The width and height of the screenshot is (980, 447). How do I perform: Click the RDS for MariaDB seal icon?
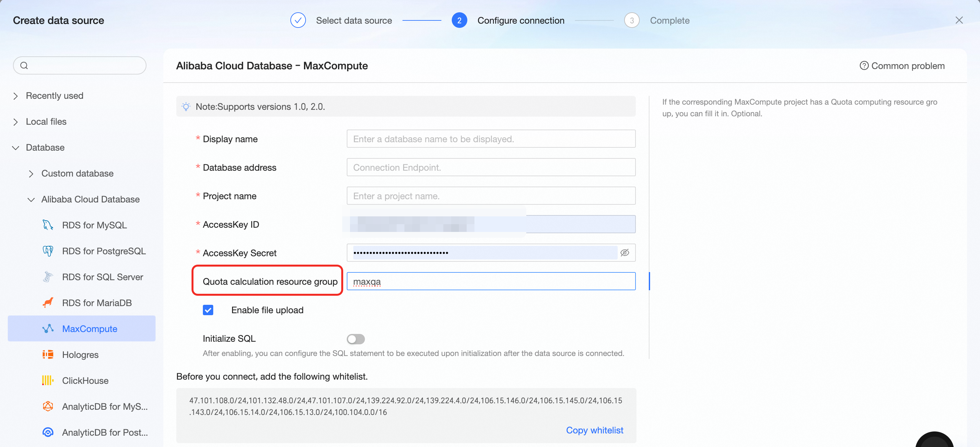click(x=48, y=303)
